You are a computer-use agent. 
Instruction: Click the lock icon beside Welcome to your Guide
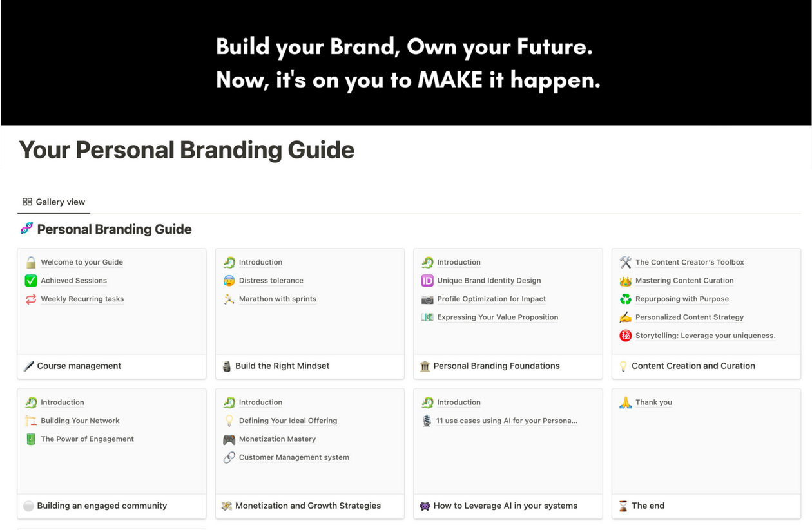click(31, 262)
